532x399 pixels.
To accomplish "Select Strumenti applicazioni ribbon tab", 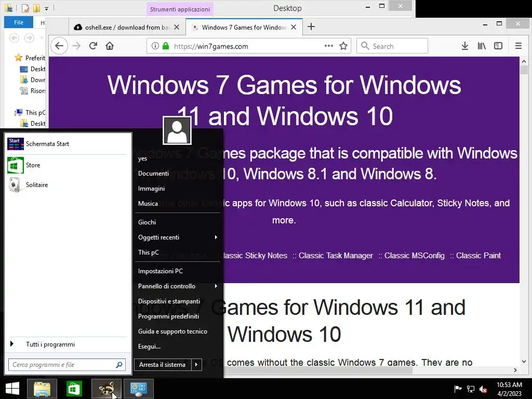I will 180,9.
